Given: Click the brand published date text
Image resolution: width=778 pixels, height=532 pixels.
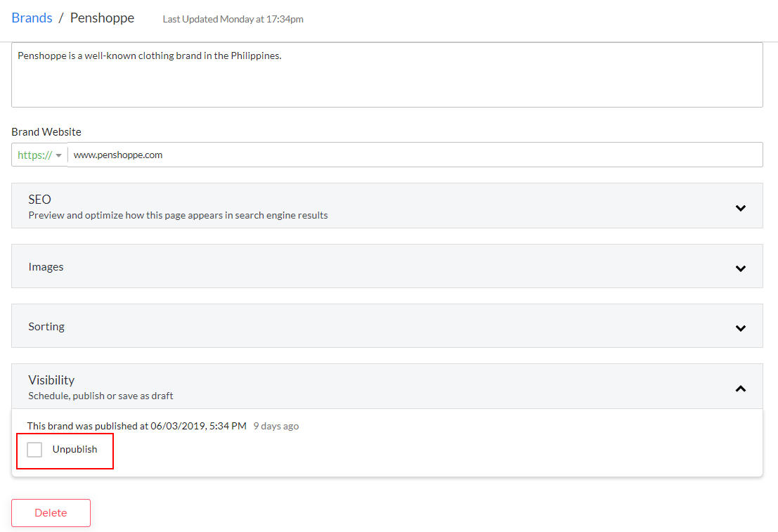Looking at the screenshot, I should click(137, 426).
